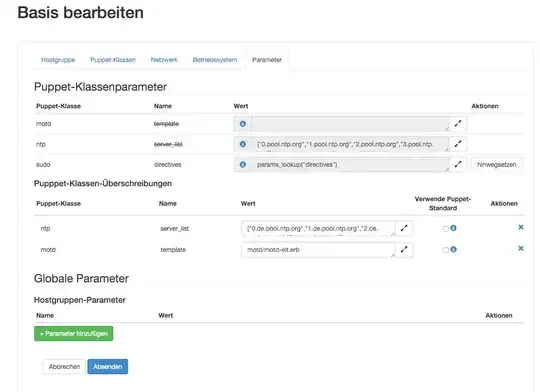Expand the ntp override server_list editor
This screenshot has height=392, width=540.
click(404, 228)
